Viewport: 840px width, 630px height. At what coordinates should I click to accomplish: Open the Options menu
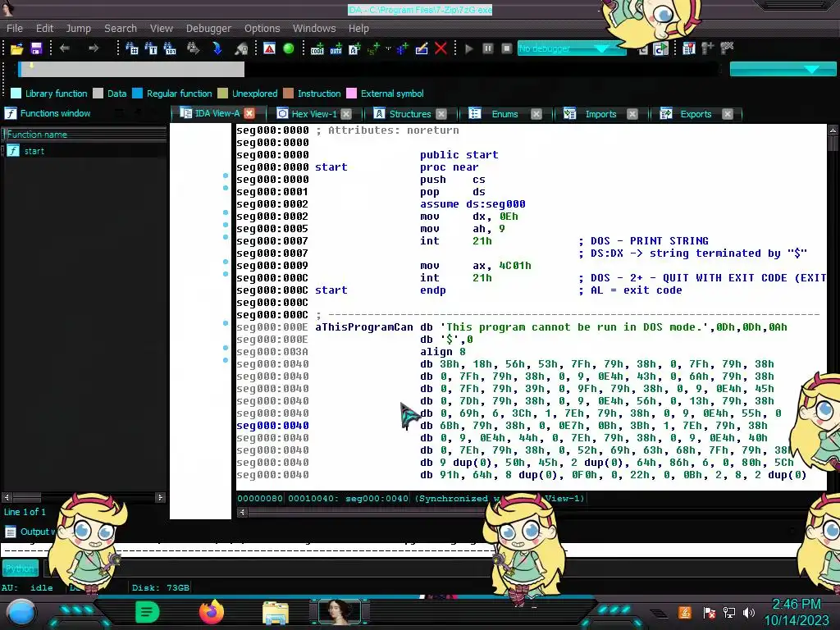(x=262, y=29)
